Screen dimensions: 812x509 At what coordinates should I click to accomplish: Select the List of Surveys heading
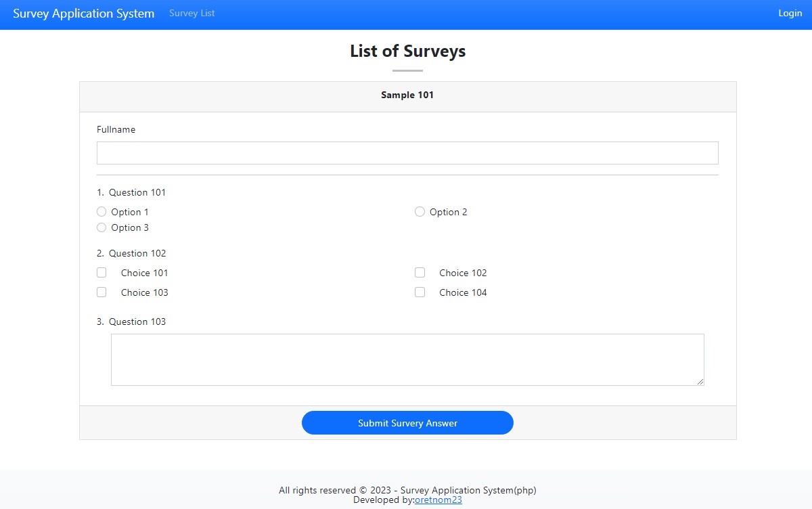coord(407,51)
